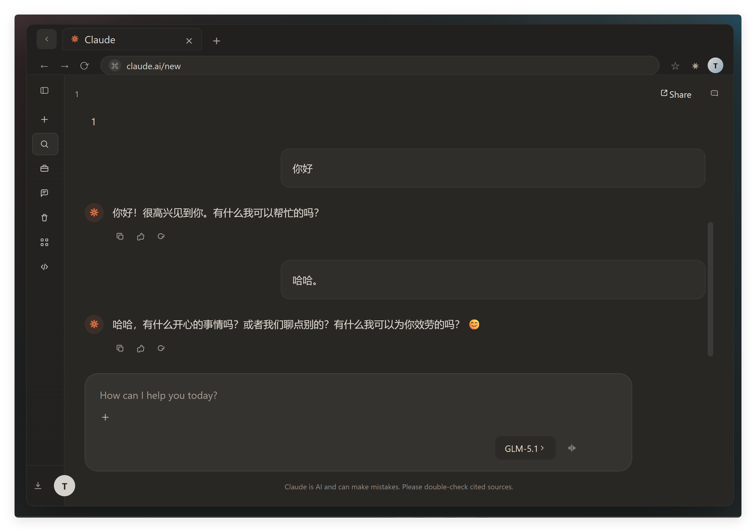Viewport: 756px width, 532px height.
Task: Click the Share button
Action: pyautogui.click(x=676, y=94)
